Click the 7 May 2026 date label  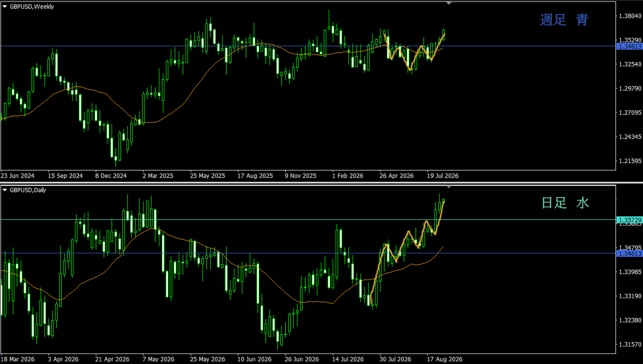point(158,359)
